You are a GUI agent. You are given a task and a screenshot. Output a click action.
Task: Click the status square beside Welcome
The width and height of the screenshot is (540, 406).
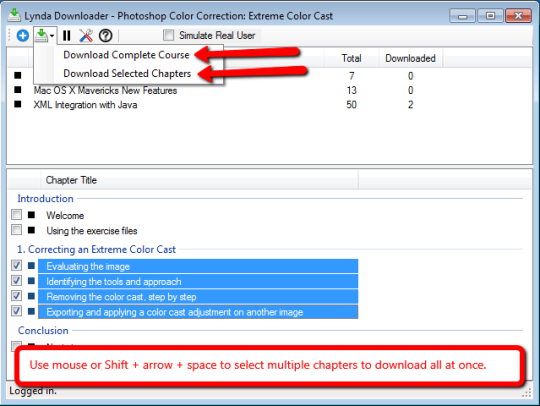(x=31, y=215)
